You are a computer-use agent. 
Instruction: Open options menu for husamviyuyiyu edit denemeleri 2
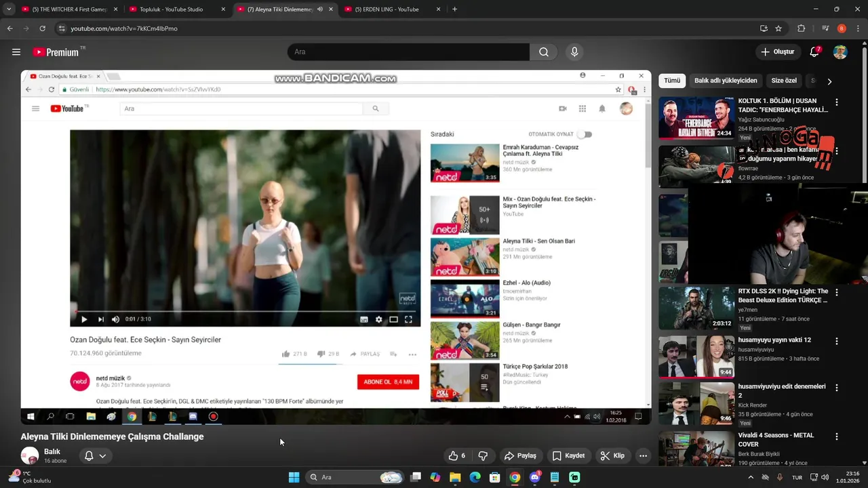point(837,388)
